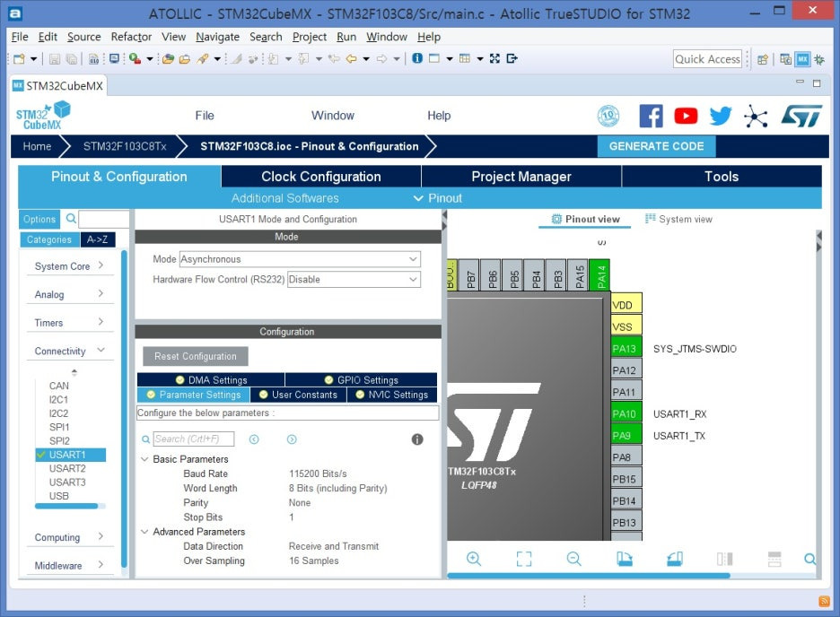840x617 pixels.
Task: Click the PA9 pin on the chip
Action: tap(626, 436)
